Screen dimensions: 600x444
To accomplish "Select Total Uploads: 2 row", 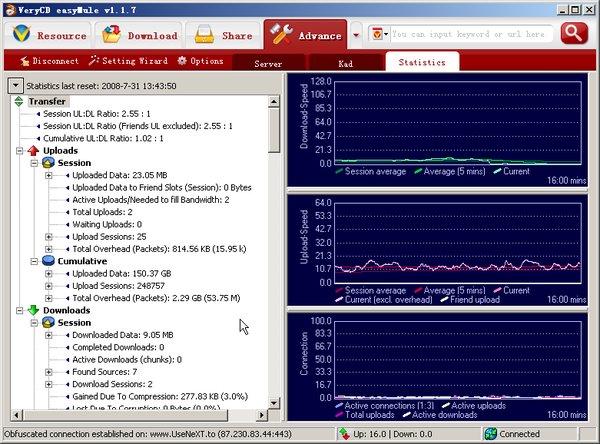I will point(103,212).
